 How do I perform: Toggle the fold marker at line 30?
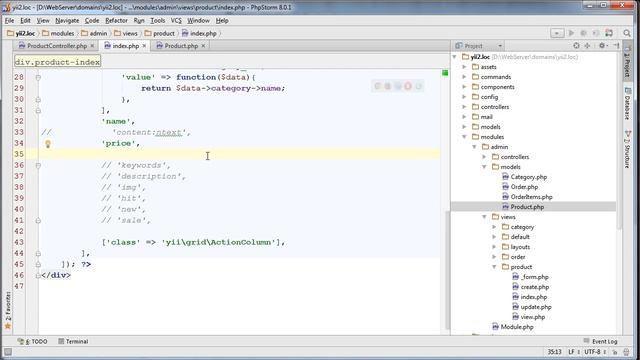38,99
